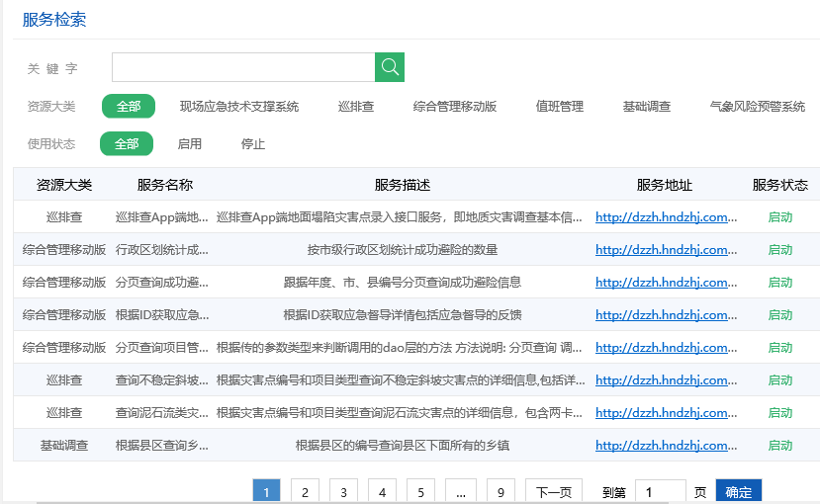The height and width of the screenshot is (504, 820).
Task: Open service address link in first row
Action: coord(666,217)
